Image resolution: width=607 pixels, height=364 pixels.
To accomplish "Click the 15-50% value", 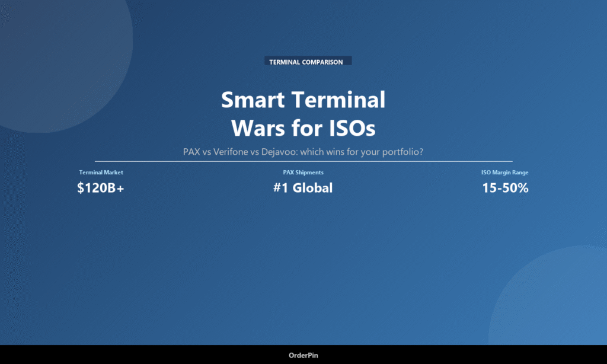I will point(505,188).
